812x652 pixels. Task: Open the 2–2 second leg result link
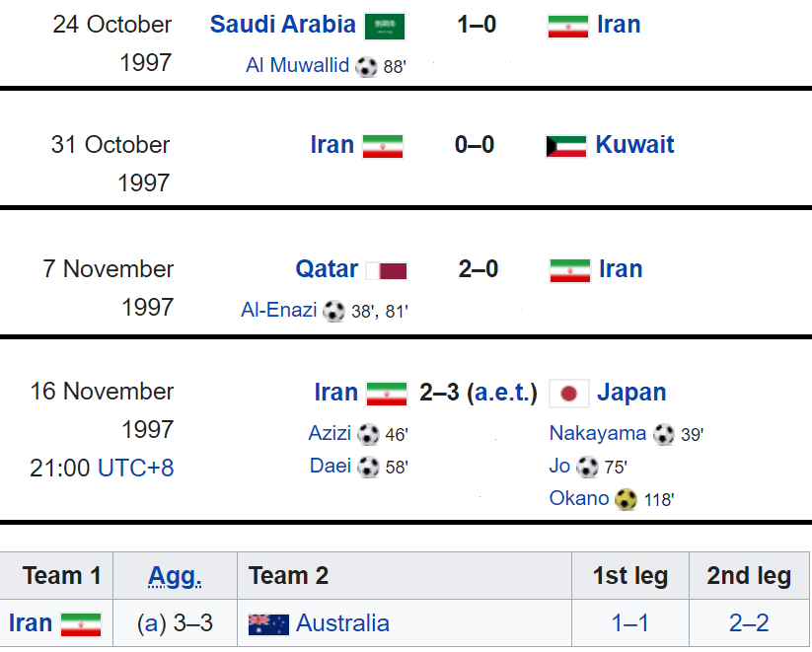pyautogui.click(x=749, y=623)
